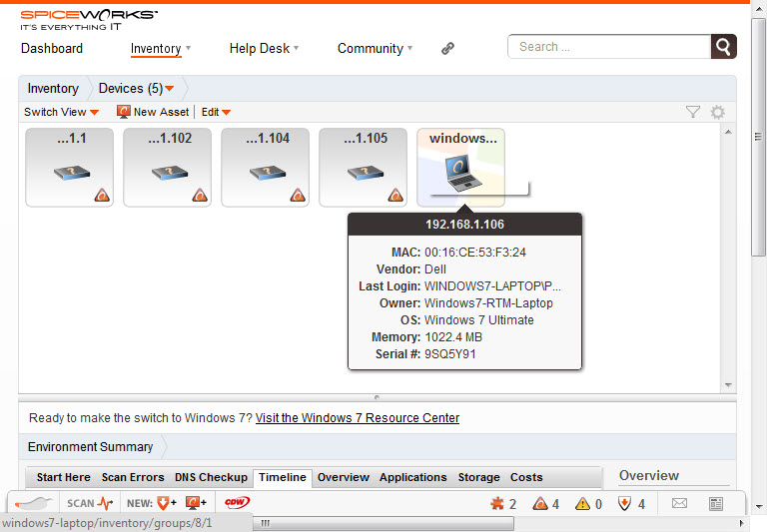Viewport: 767px width, 532px height.
Task: Open the yellow warning counter showing 0
Action: (589, 504)
